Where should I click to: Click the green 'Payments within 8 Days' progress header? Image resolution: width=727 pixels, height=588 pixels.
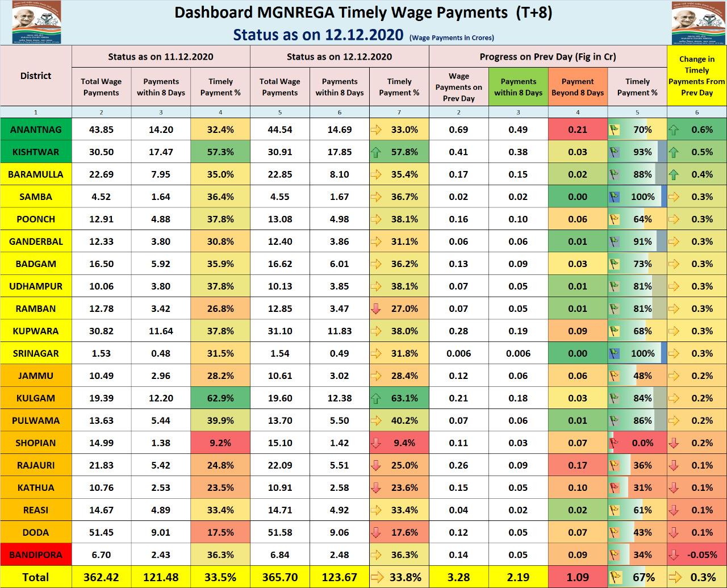pos(519,87)
